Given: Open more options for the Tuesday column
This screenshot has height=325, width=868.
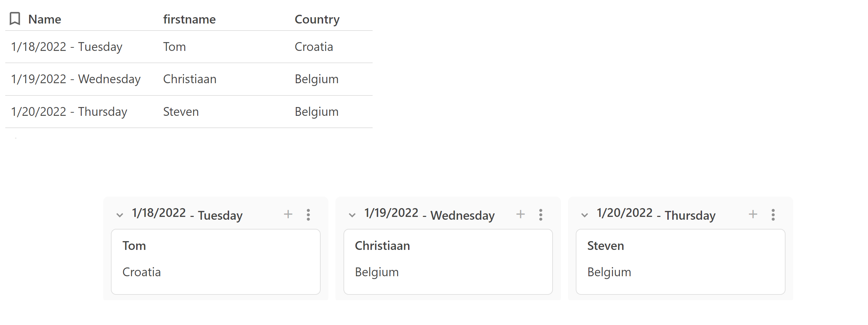Looking at the screenshot, I should (x=308, y=214).
